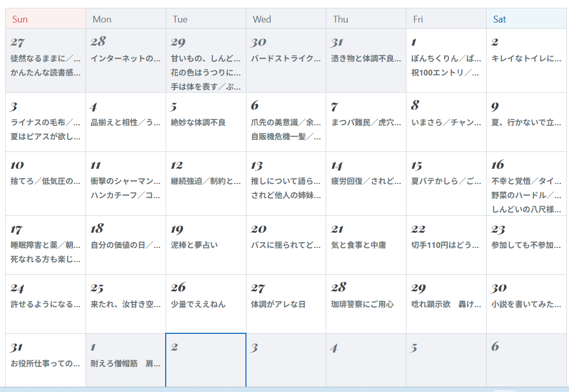Open the entry 絶妙な体調不良 on the 5th
569x392 pixels.
(198, 123)
